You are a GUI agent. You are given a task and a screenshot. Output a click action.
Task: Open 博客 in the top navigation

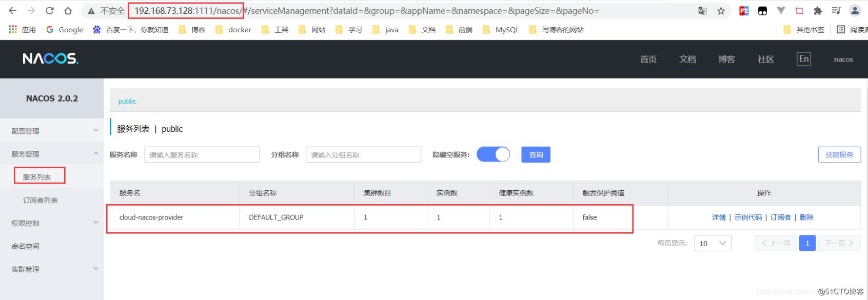pos(726,59)
